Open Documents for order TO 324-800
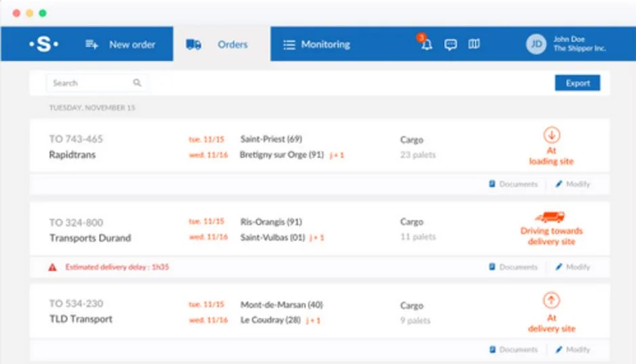 pyautogui.click(x=513, y=267)
